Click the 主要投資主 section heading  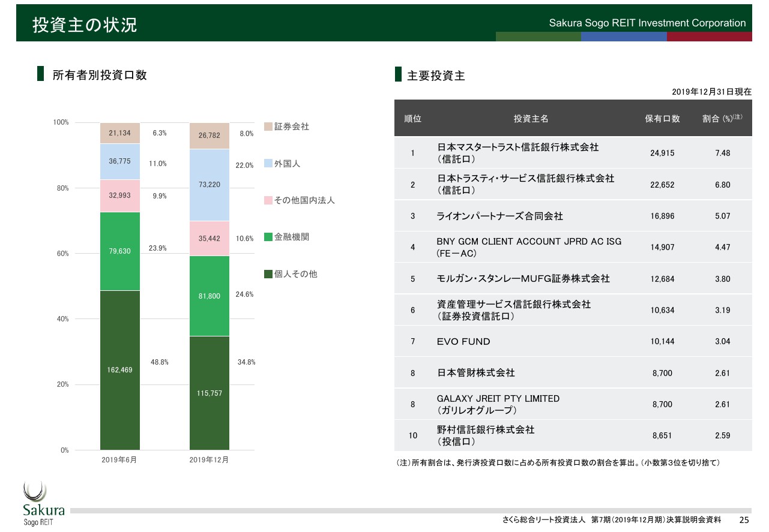click(436, 76)
